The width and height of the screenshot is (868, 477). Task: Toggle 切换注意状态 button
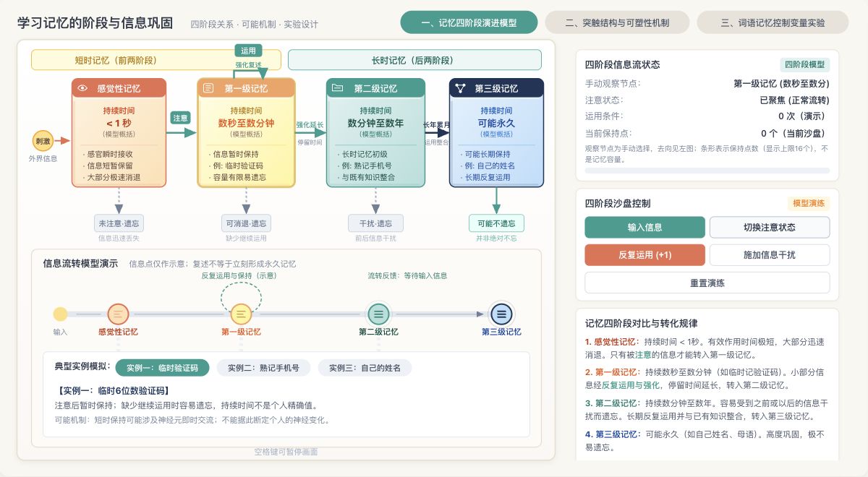pos(770,227)
